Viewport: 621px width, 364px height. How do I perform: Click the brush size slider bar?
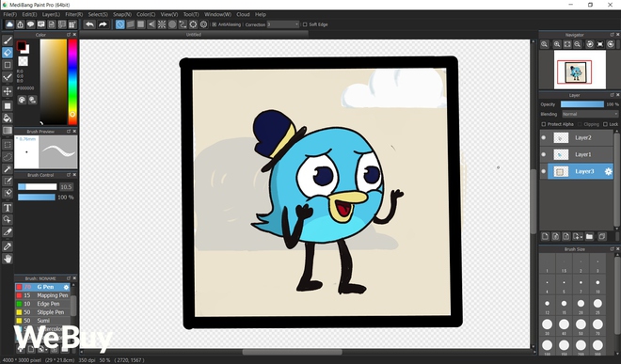click(x=38, y=187)
